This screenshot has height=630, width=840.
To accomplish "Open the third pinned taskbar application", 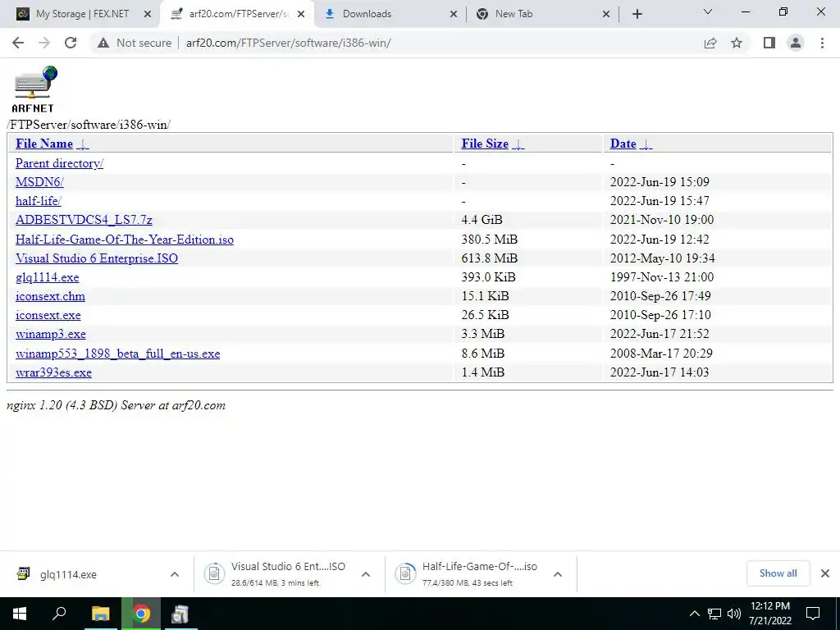I will click(x=180, y=614).
